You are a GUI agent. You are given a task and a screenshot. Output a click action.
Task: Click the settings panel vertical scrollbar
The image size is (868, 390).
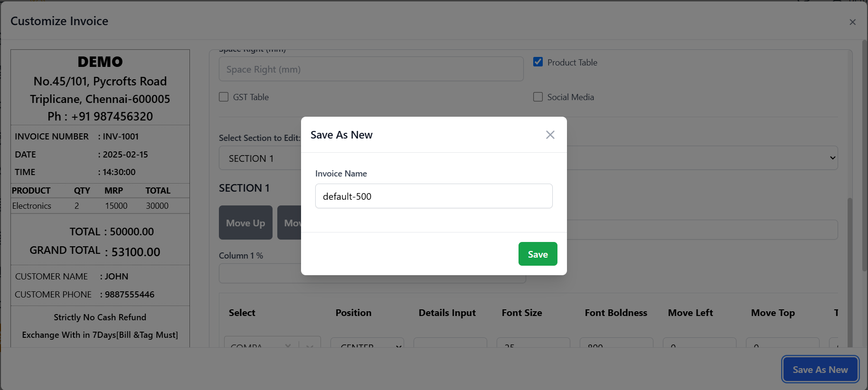(850, 266)
